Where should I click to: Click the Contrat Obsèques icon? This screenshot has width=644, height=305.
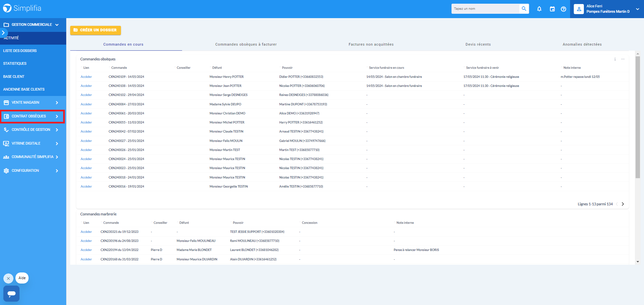pos(6,116)
